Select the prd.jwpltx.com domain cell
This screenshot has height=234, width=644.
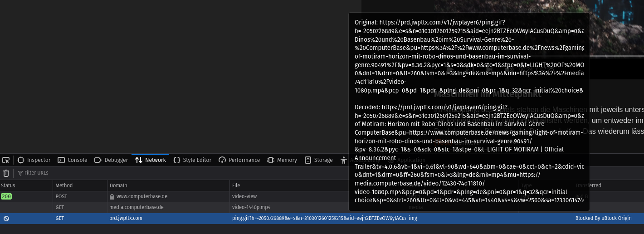tap(169, 218)
